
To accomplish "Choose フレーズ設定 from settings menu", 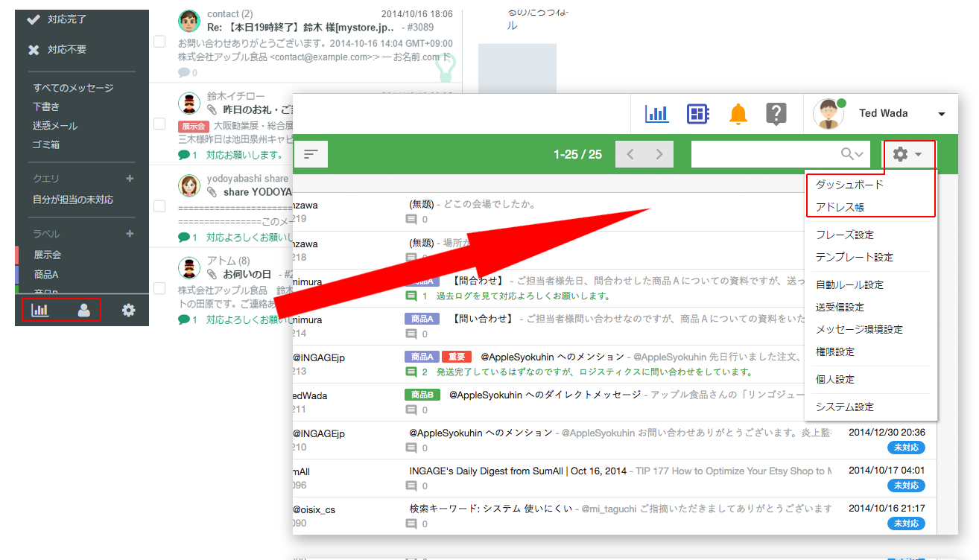I will tap(844, 235).
